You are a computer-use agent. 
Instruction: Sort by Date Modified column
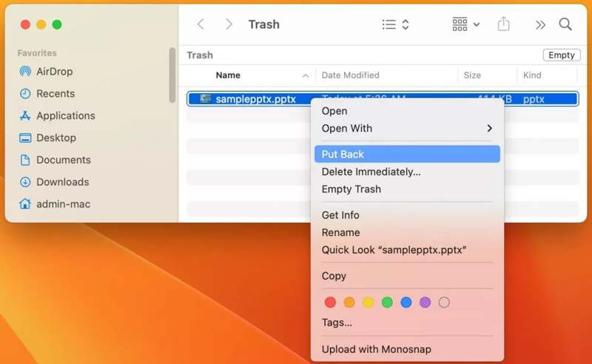pyautogui.click(x=350, y=75)
